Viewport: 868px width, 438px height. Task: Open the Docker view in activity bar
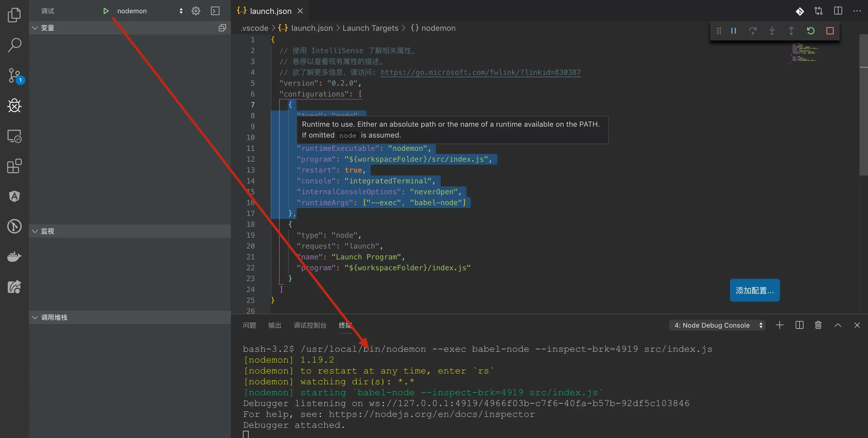click(x=14, y=257)
